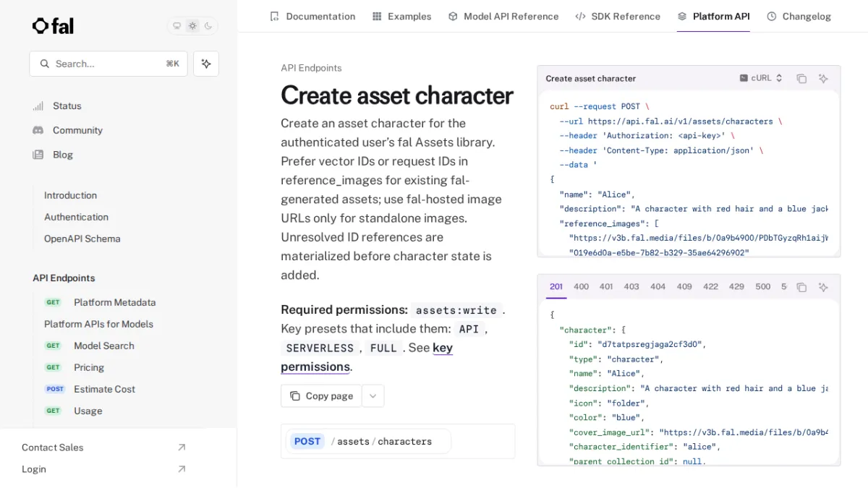Click the POST method badge
868x488 pixels.
coord(307,441)
